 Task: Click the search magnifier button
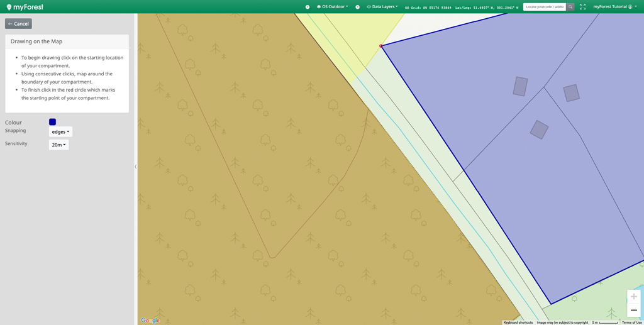coord(570,7)
